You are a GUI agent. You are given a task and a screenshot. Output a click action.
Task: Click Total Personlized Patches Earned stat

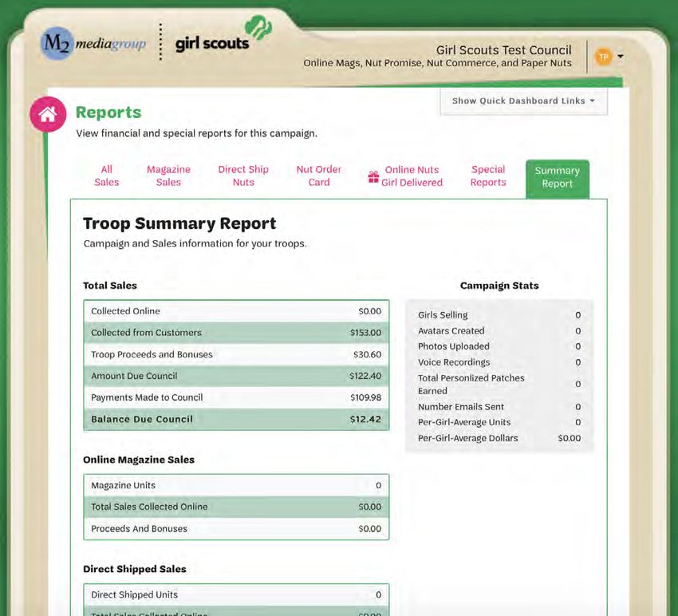[499, 384]
